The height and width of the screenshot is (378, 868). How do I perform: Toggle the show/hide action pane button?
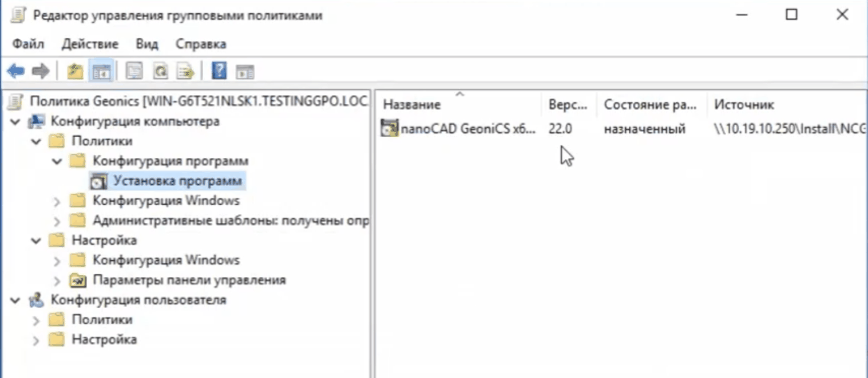245,71
